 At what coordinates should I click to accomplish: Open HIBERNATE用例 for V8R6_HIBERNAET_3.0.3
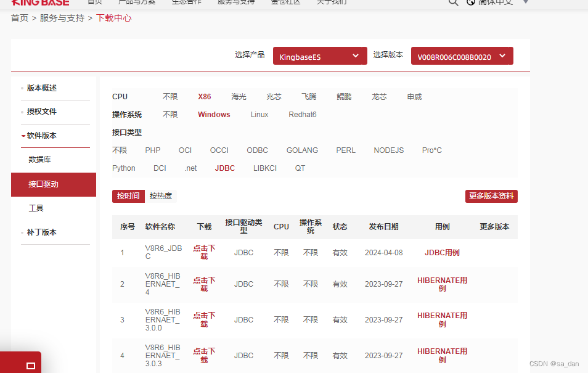click(x=442, y=356)
